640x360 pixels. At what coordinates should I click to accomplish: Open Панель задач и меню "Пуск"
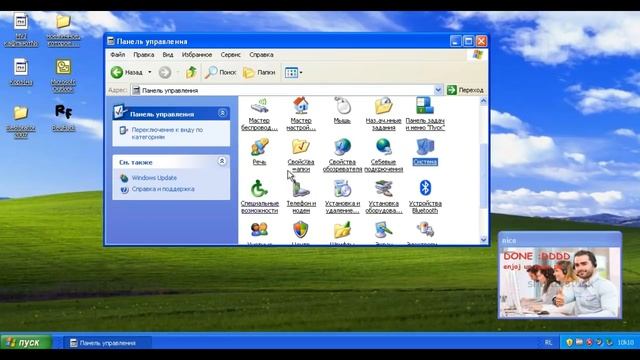point(425,113)
